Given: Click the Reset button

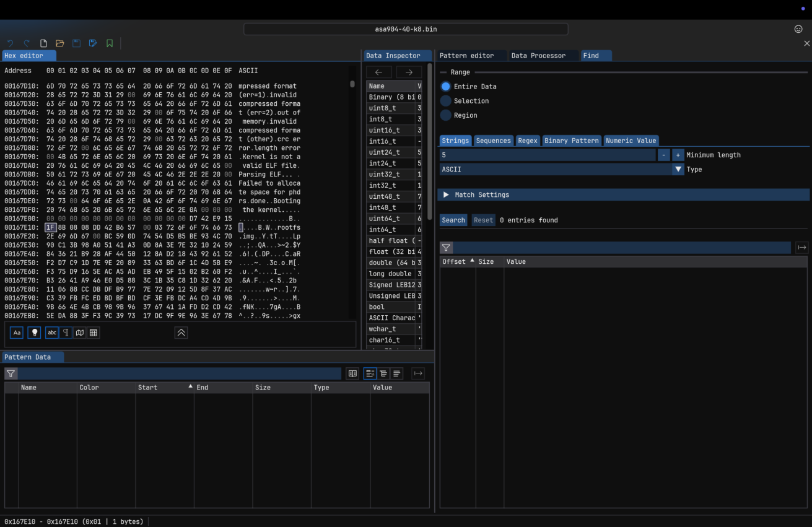Looking at the screenshot, I should coord(483,220).
